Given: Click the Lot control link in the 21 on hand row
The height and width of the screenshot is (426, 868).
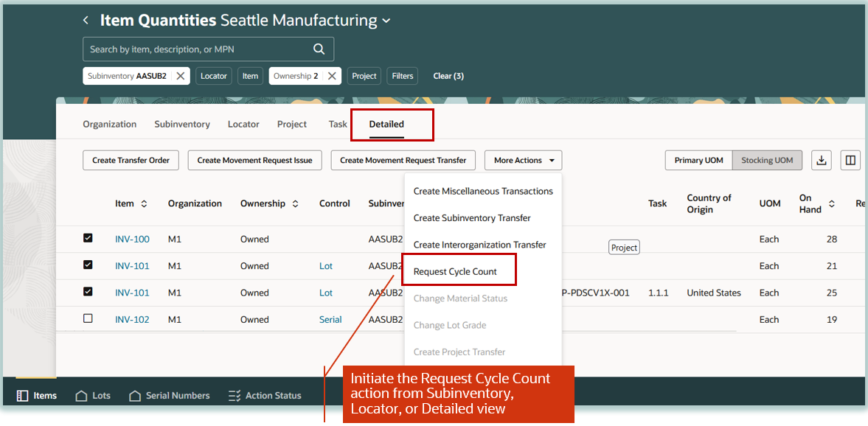Looking at the screenshot, I should click(326, 266).
